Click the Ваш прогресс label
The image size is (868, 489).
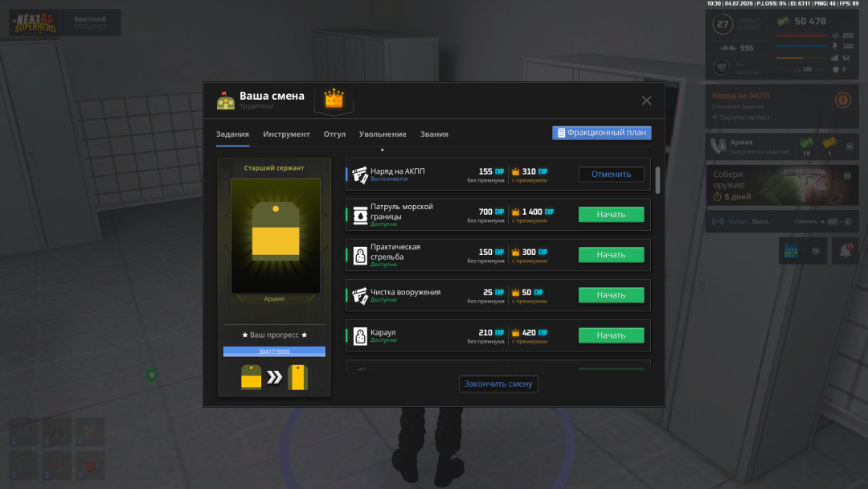pyautogui.click(x=274, y=335)
